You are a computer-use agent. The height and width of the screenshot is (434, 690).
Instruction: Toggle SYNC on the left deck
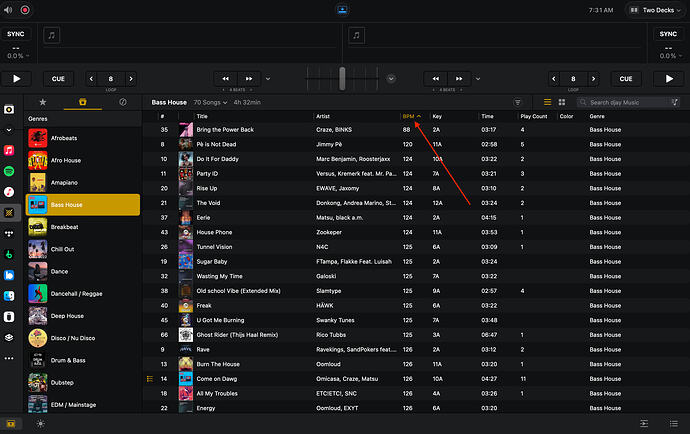[16, 34]
